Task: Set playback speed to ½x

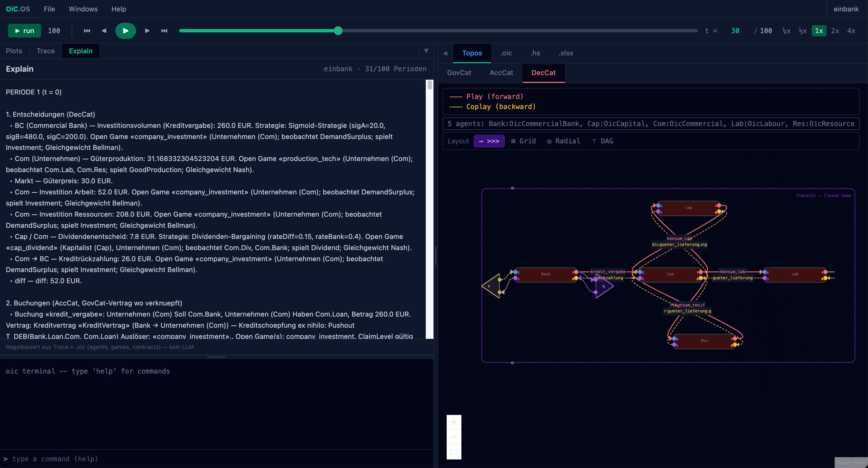Action: point(802,31)
